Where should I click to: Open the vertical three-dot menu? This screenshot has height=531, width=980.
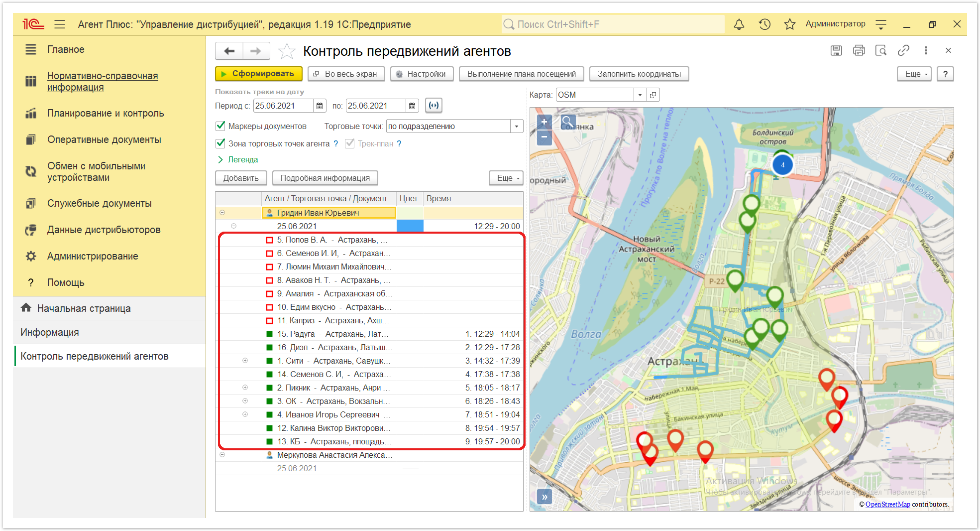point(926,50)
